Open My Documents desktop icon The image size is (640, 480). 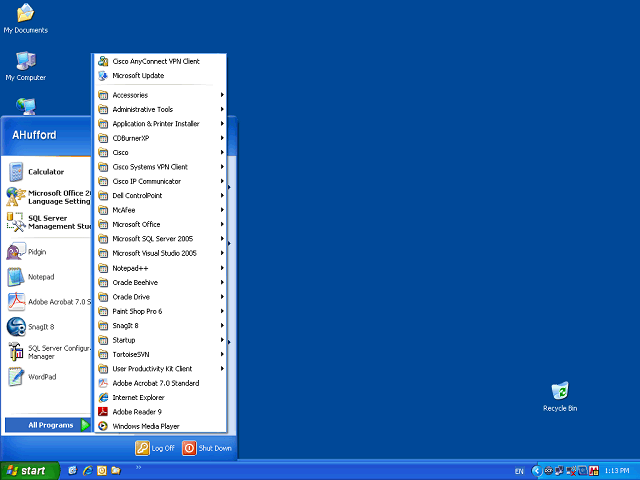point(25,18)
